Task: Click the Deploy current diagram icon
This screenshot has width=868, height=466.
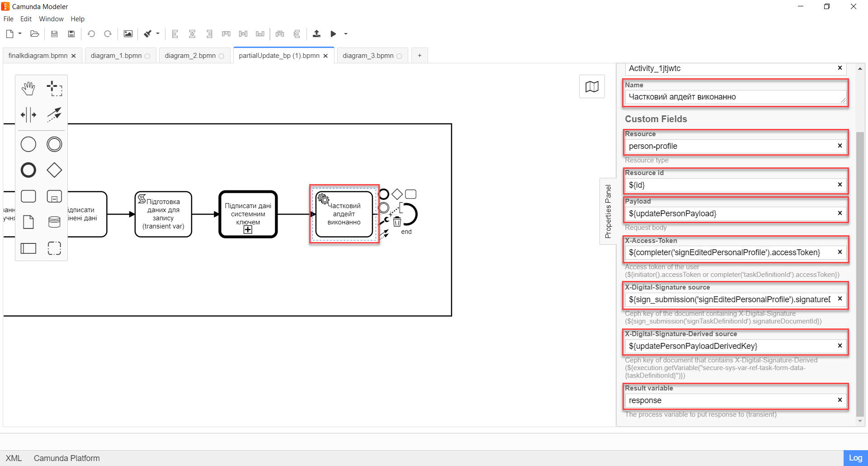Action: [x=316, y=34]
